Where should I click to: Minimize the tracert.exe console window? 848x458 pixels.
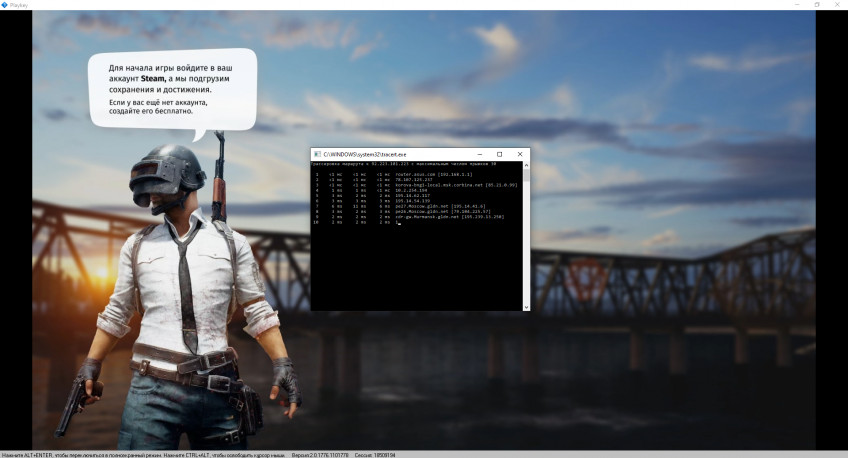pyautogui.click(x=480, y=154)
